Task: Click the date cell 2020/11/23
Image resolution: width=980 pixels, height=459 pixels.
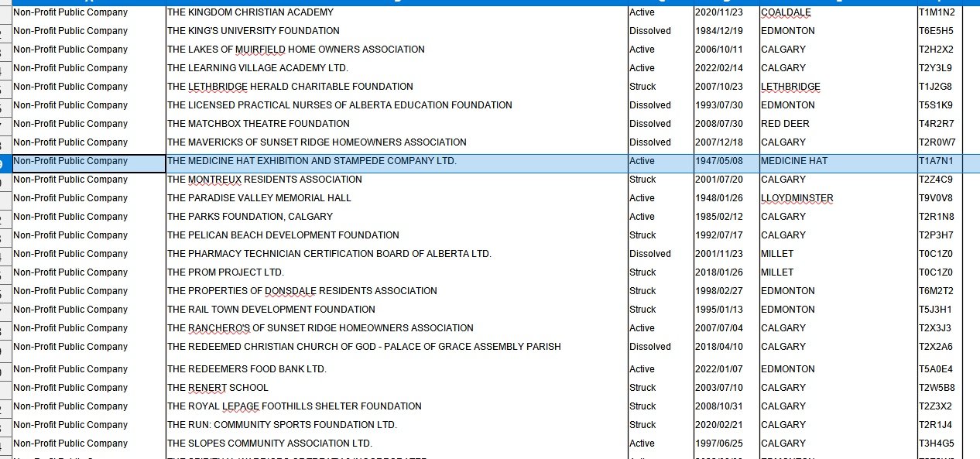Action: 726,12
